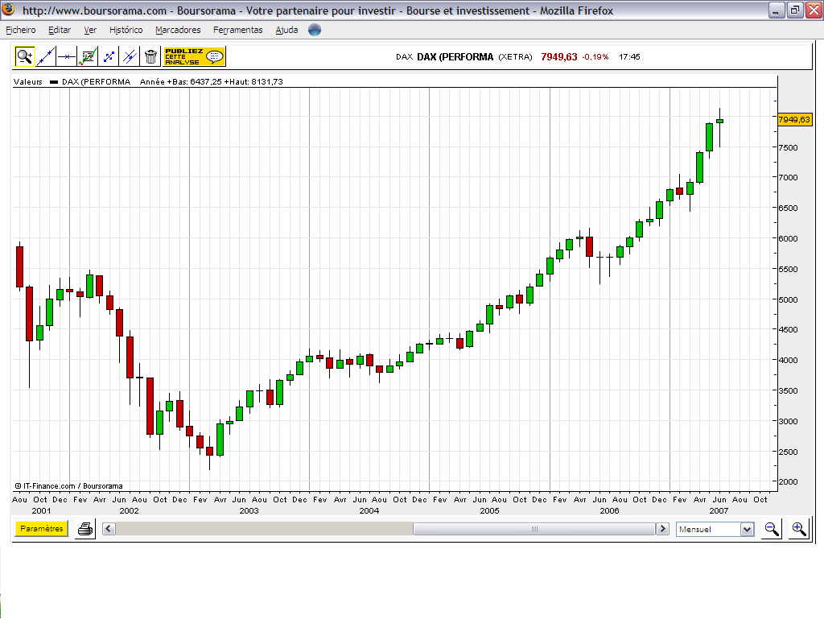
Task: Click the trash can delete icon
Action: click(150, 56)
